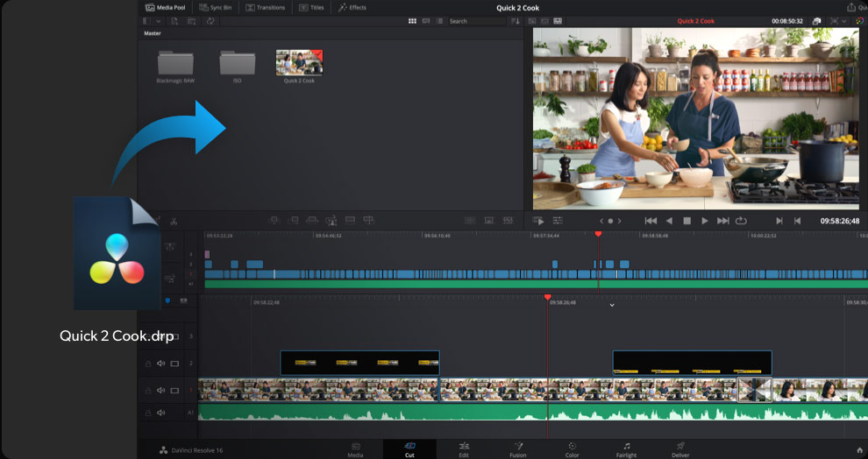Open the Fairlight page
Screen dimensions: 868x459
[626, 449]
